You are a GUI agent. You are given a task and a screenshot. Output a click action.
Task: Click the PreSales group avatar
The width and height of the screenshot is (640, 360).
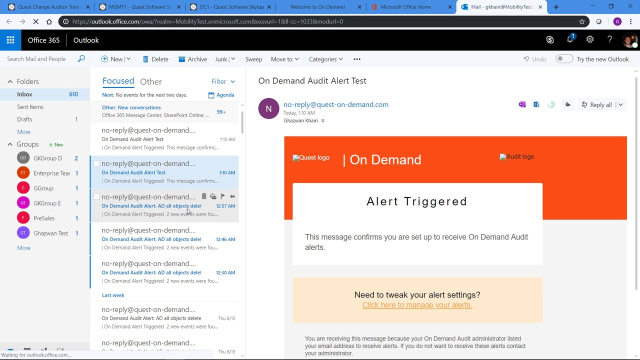click(x=23, y=218)
